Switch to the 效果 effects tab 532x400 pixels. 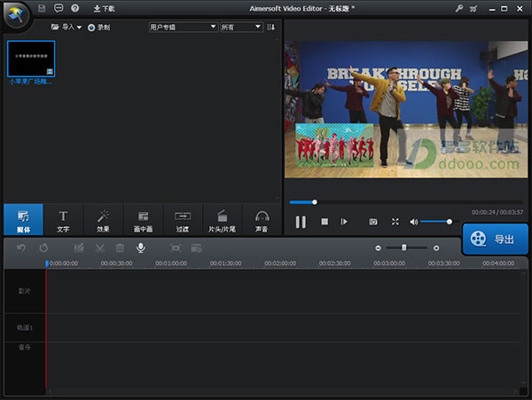coord(103,220)
